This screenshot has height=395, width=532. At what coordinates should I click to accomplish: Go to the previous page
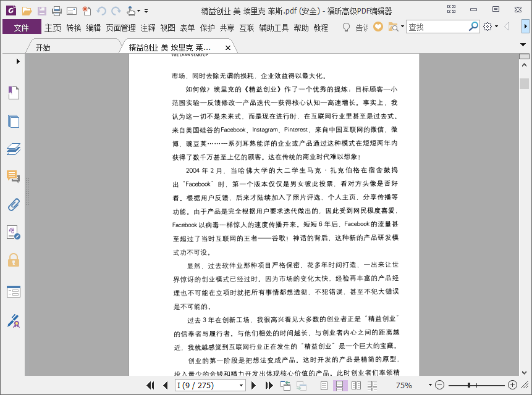(x=166, y=385)
